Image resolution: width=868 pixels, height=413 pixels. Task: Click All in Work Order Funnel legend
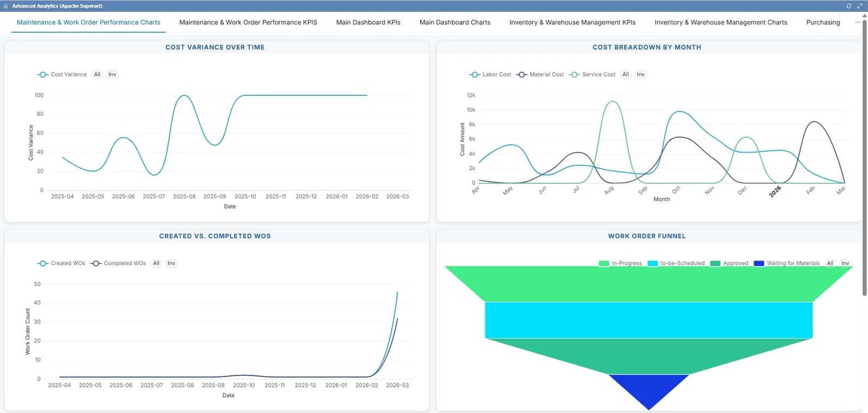(x=830, y=263)
